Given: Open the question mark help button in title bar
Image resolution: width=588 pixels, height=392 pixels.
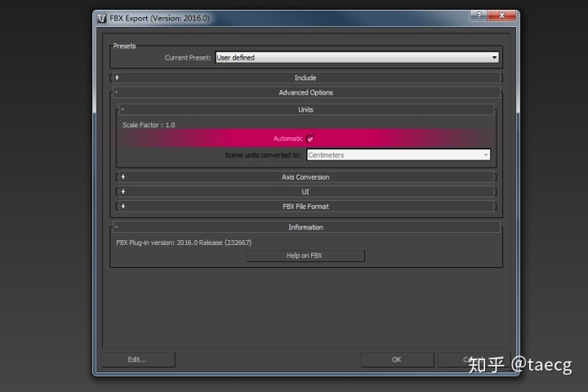Looking at the screenshot, I should [479, 16].
